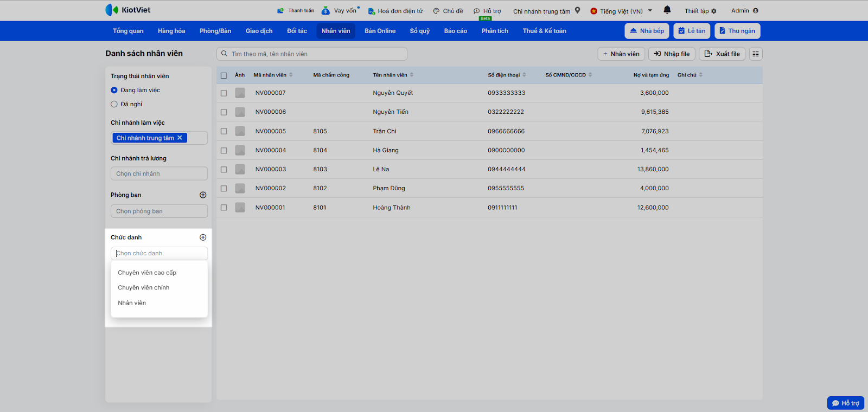Go to the Tổng quan tab
This screenshot has height=412, width=868.
pos(128,31)
